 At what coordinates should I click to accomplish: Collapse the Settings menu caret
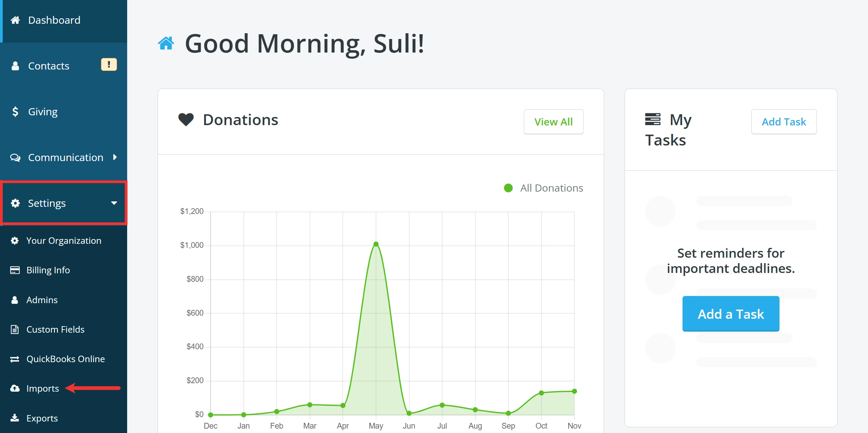tap(114, 203)
